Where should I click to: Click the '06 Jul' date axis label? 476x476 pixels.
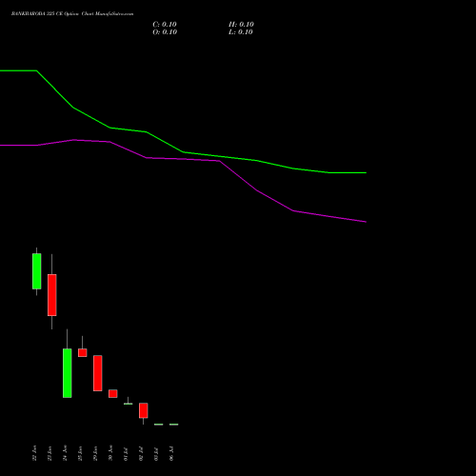[x=171, y=454]
